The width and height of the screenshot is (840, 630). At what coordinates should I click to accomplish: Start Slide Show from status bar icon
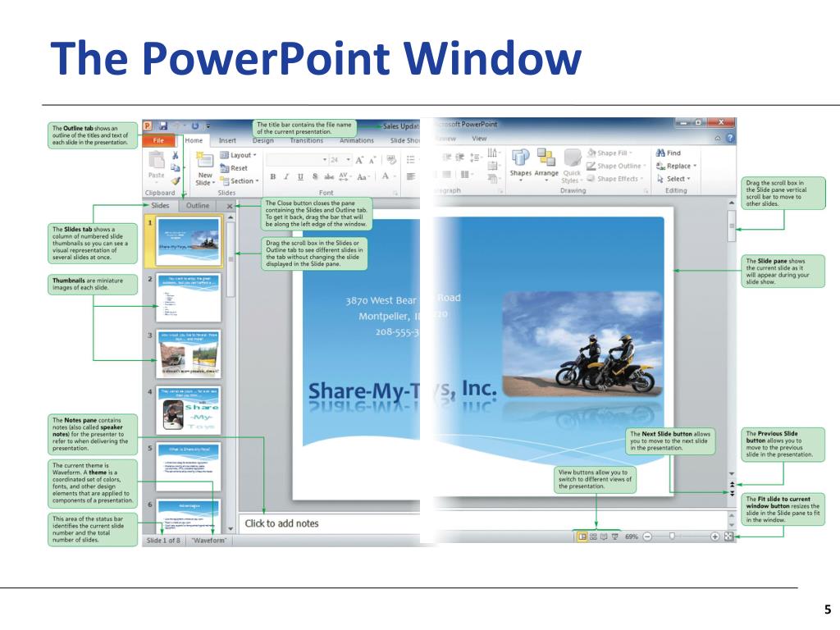[614, 536]
